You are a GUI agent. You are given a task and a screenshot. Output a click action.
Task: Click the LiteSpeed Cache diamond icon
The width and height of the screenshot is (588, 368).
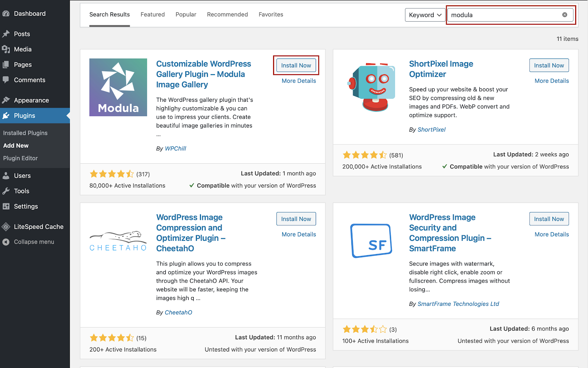point(6,227)
